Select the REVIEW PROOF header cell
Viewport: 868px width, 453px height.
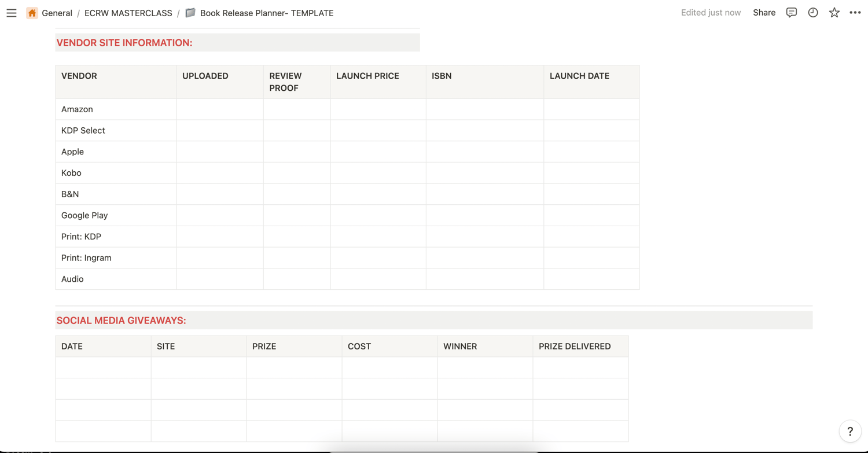pos(297,82)
